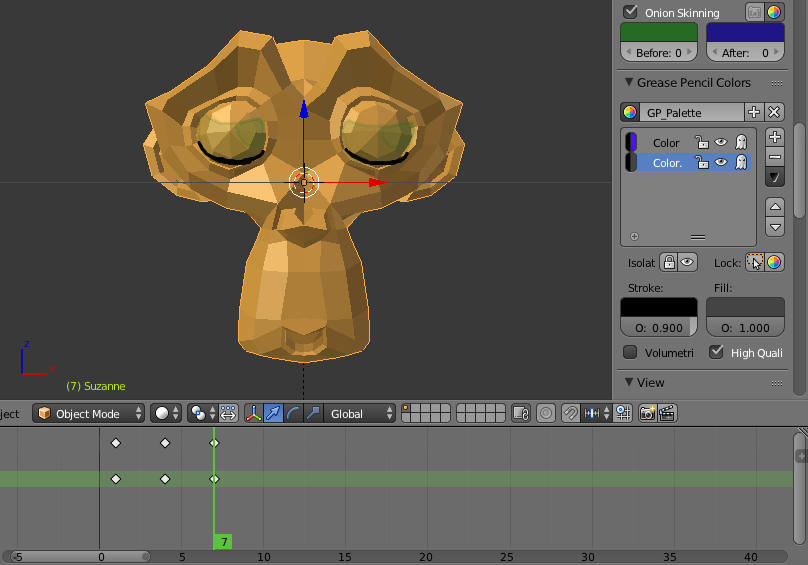The height and width of the screenshot is (565, 808).
Task: Edit the GP_Palette name field
Action: [692, 112]
